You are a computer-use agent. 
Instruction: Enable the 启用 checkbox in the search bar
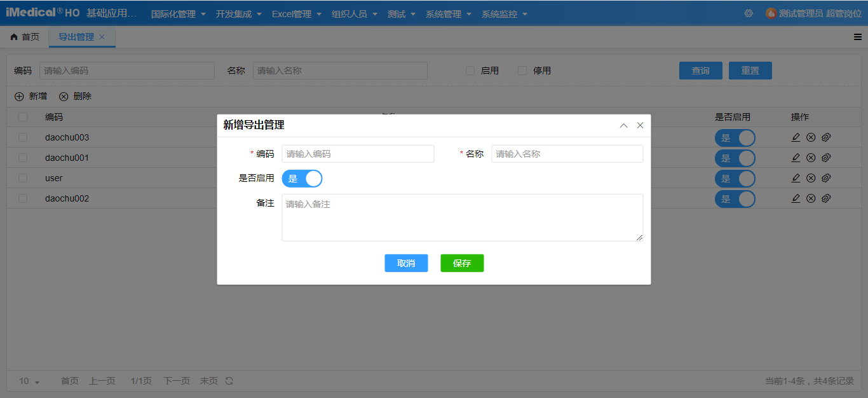[470, 71]
